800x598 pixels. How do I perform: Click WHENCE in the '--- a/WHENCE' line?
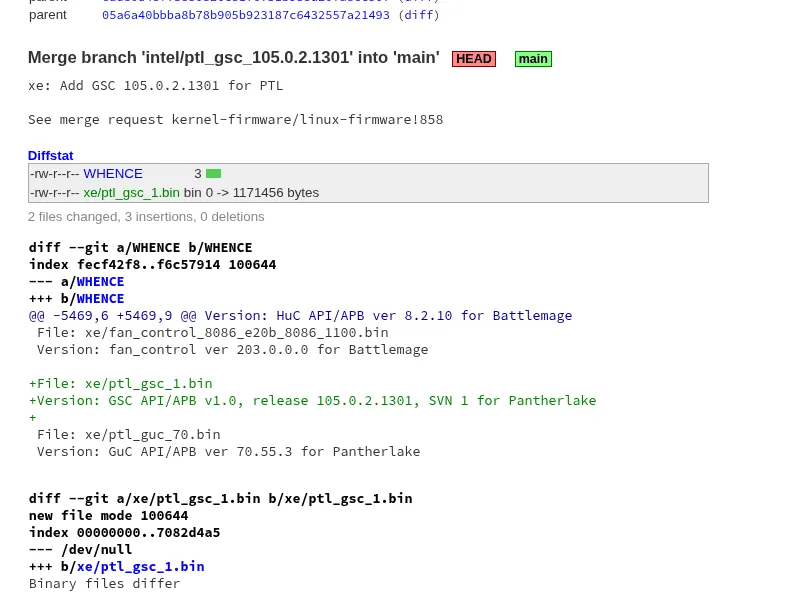point(100,282)
